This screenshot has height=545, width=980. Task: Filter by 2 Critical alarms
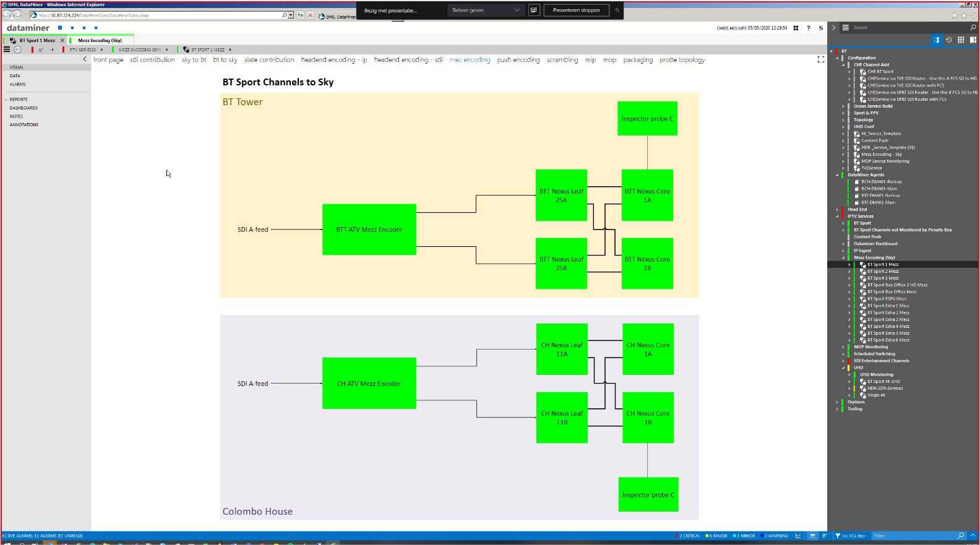[x=689, y=536]
